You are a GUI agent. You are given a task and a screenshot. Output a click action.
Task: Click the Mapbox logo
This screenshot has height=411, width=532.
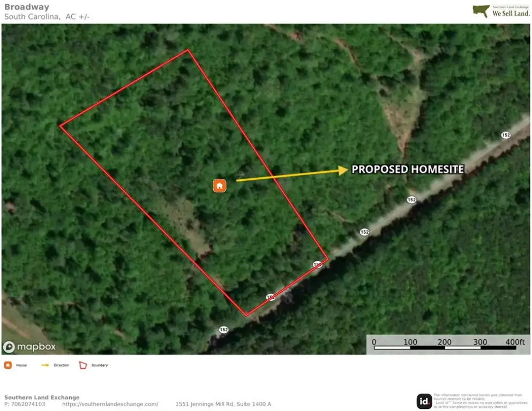pos(31,346)
